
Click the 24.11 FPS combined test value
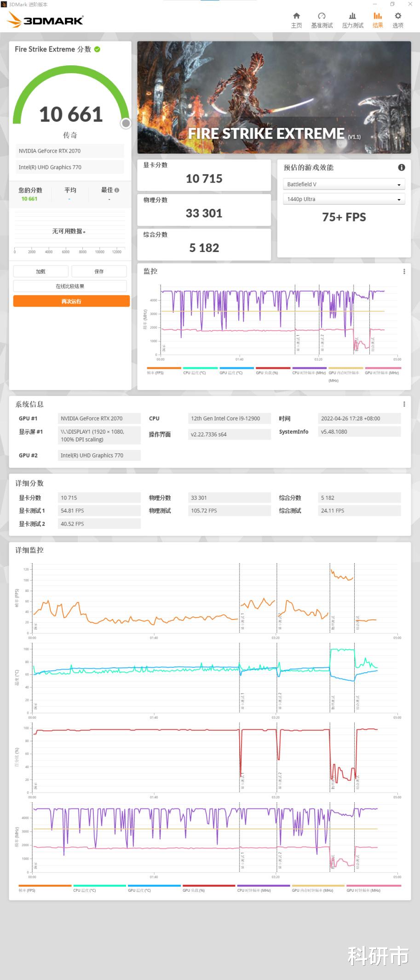359,510
